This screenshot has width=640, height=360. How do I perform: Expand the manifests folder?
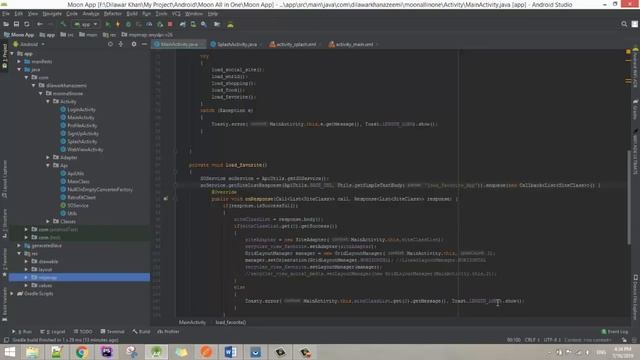click(19, 62)
